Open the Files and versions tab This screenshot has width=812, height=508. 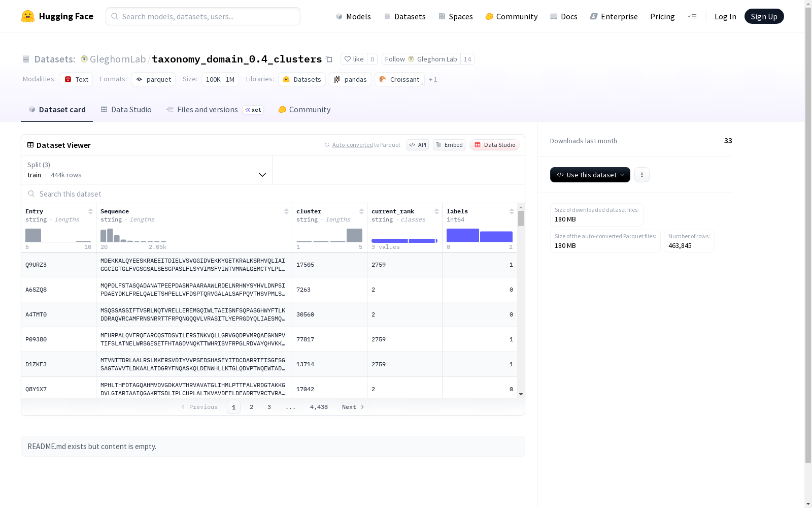[x=215, y=110]
